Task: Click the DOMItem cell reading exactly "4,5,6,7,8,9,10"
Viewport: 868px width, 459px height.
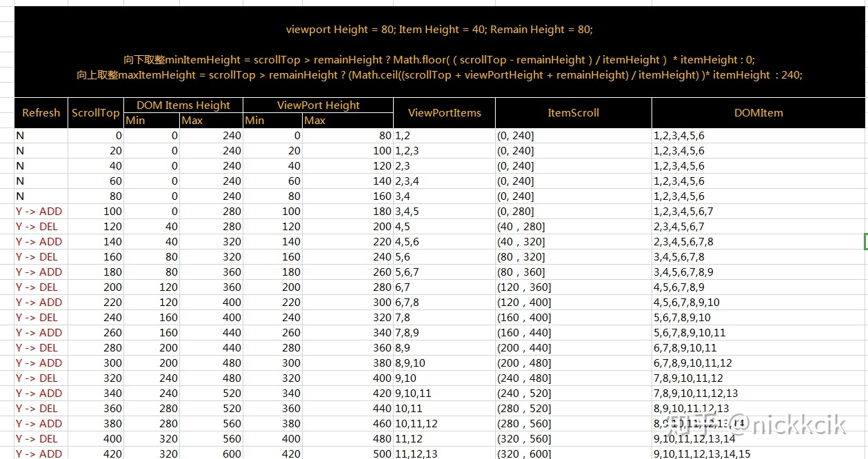Action: pos(759,303)
